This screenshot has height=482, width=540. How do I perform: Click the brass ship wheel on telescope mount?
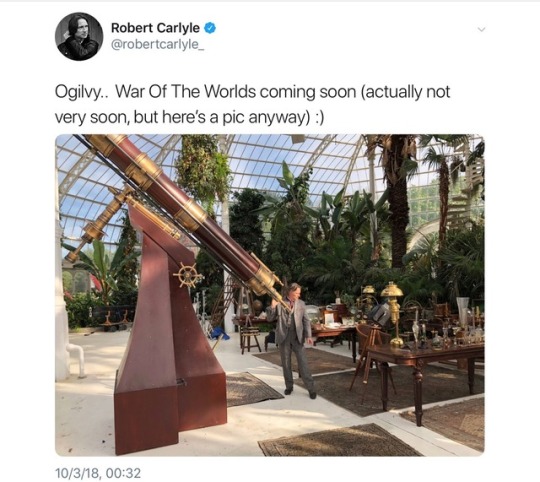188,275
